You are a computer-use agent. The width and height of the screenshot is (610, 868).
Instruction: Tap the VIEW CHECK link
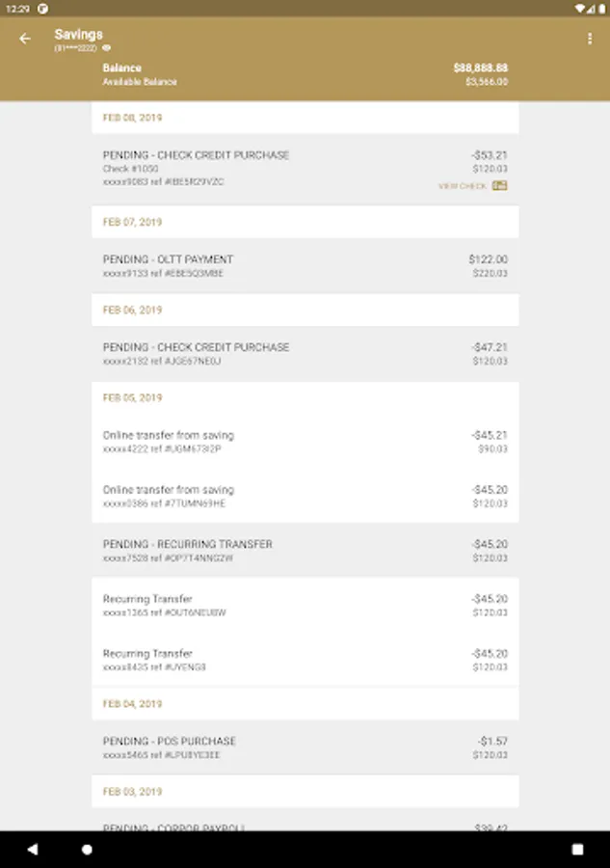(x=463, y=186)
